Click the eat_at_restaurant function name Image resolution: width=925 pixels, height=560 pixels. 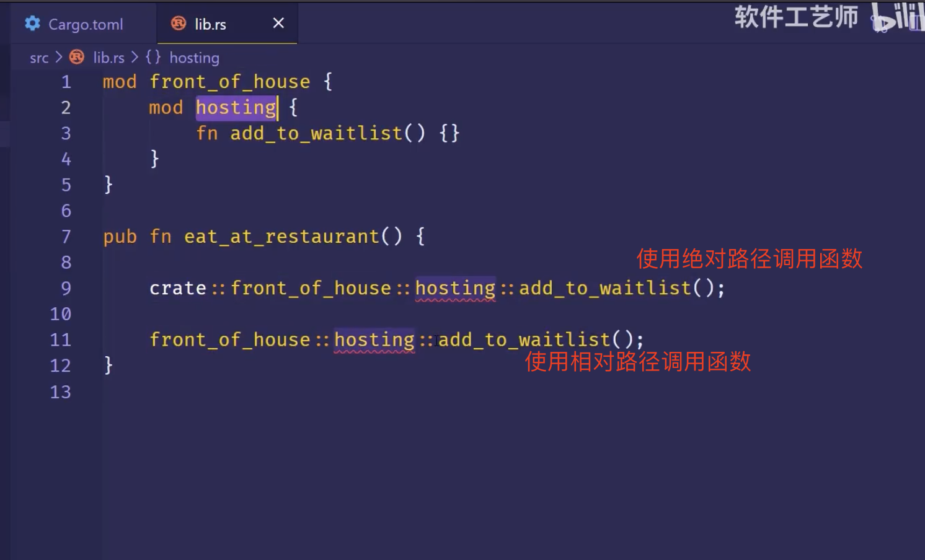click(281, 237)
